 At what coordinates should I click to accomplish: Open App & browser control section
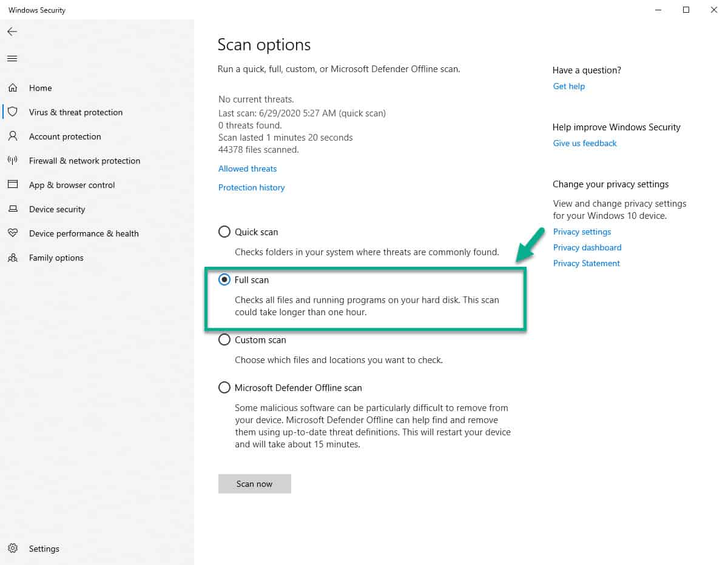click(x=72, y=185)
